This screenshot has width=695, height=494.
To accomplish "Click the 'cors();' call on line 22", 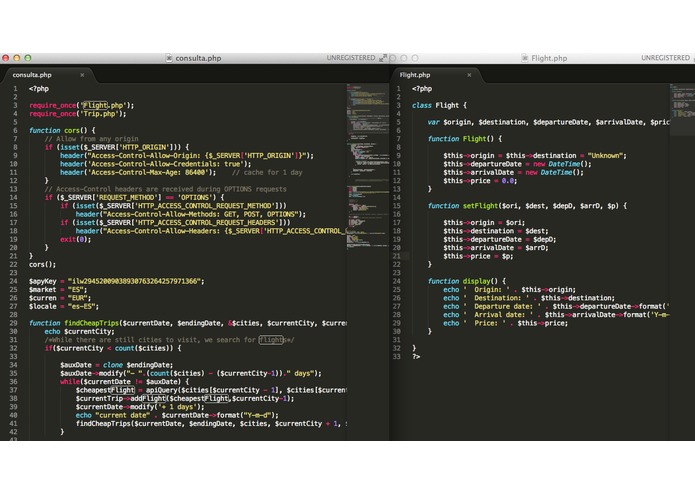I will tap(43, 265).
